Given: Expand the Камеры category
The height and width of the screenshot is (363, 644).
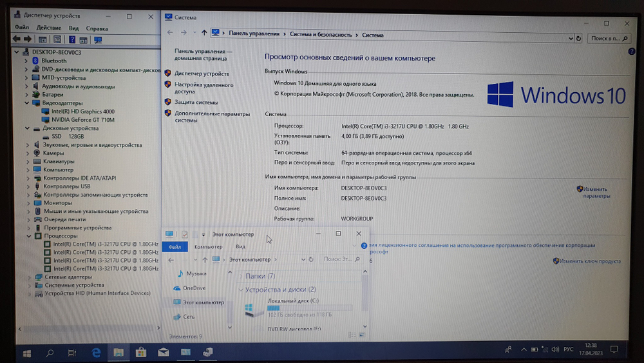Looking at the screenshot, I should coord(28,153).
